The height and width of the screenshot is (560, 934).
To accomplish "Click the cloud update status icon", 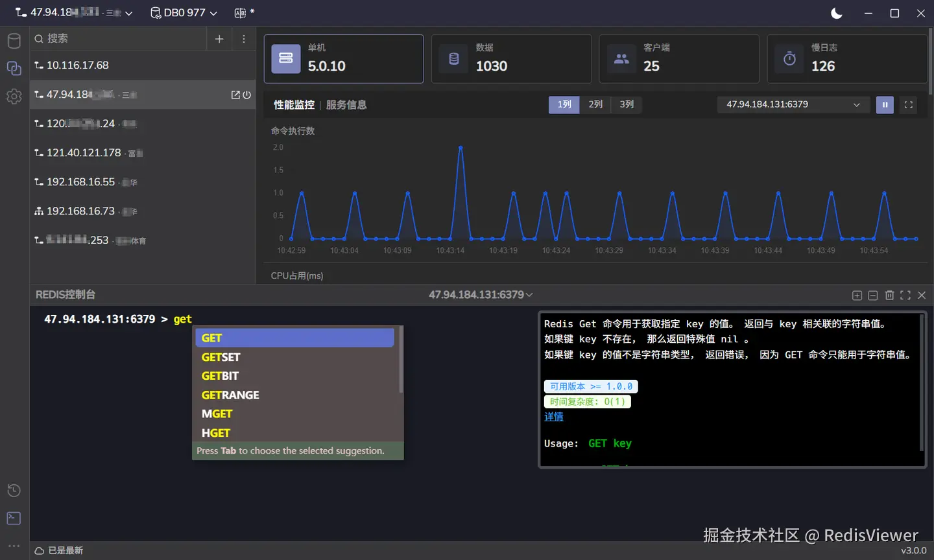I will [x=40, y=550].
